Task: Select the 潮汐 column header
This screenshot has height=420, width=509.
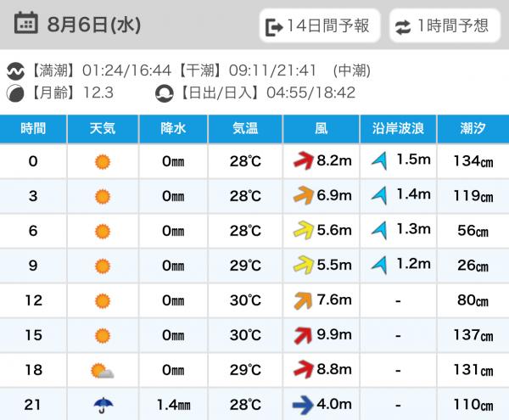Action: [x=473, y=129]
